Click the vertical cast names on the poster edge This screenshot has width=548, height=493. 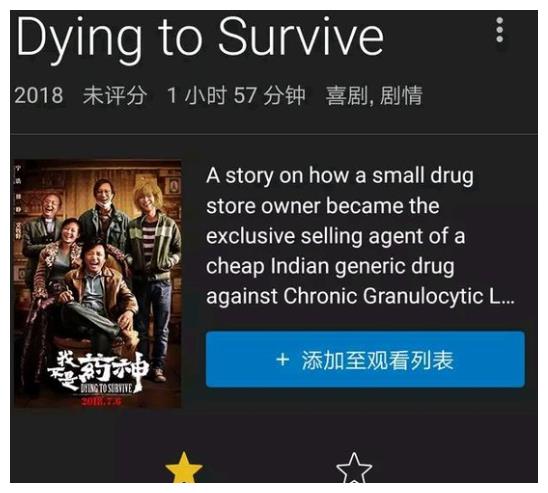tap(18, 202)
